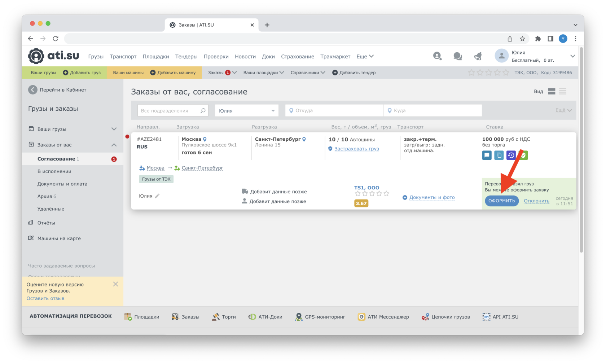Click the Откуда input field
This screenshot has height=364, width=606.
(x=334, y=110)
